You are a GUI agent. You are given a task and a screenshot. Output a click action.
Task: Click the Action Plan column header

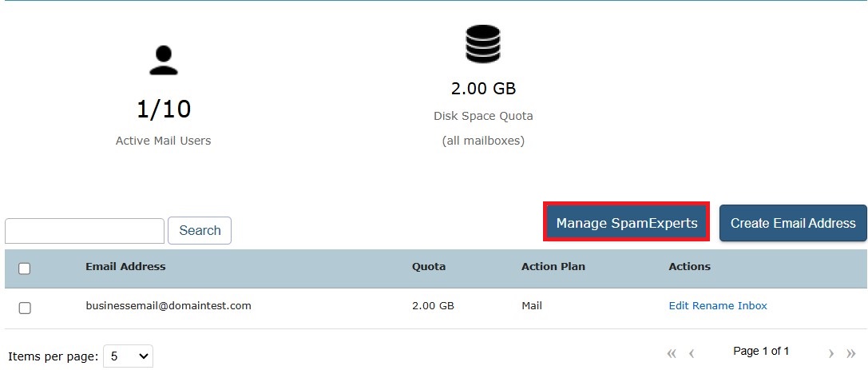tap(553, 267)
